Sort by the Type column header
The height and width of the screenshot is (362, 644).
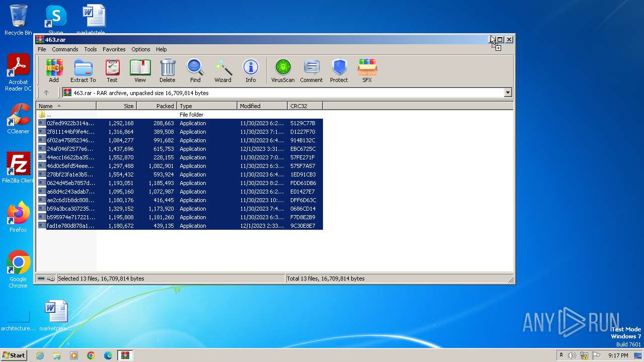(207, 106)
